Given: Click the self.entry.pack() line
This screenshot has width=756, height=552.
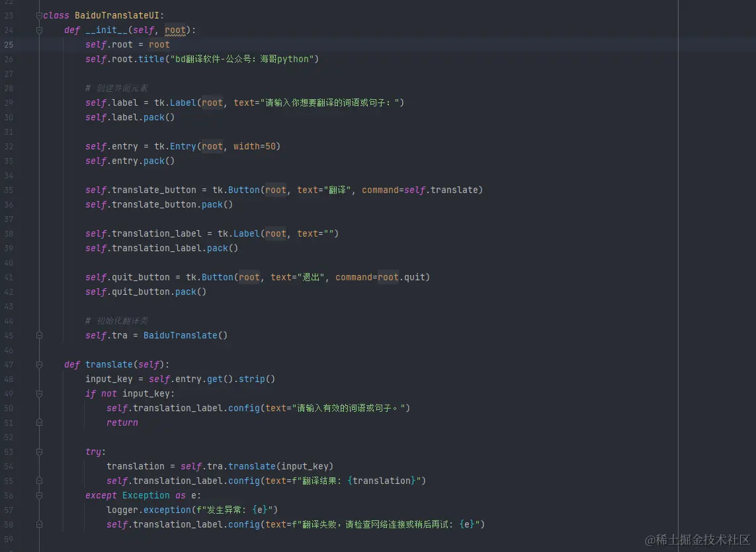Looking at the screenshot, I should click(130, 161).
